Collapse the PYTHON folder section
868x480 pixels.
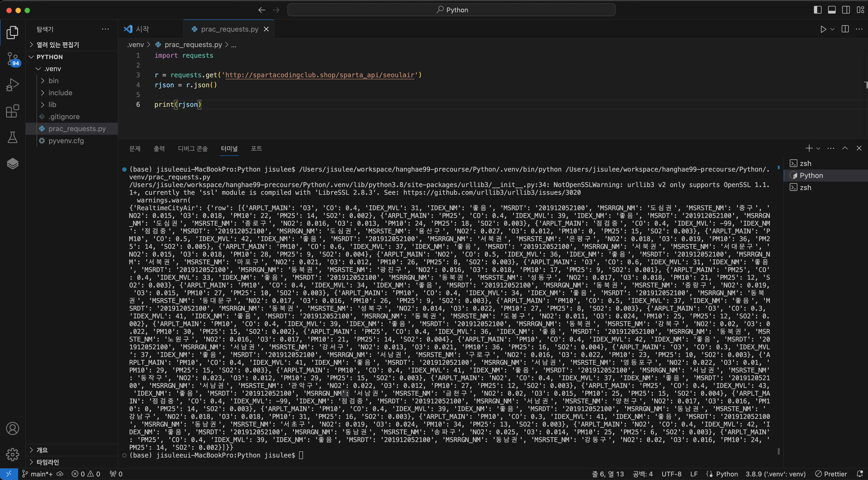pyautogui.click(x=72, y=57)
